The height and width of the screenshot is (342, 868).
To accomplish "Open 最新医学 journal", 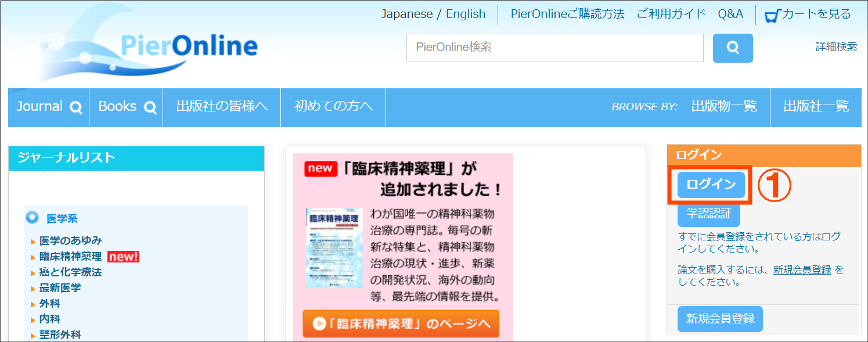I will [x=60, y=287].
